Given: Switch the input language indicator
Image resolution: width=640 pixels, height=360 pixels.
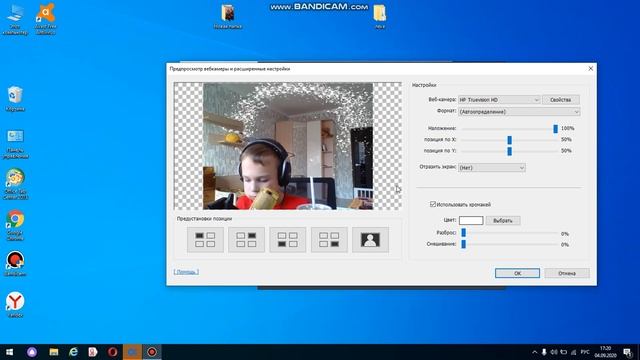Looking at the screenshot, I should pyautogui.click(x=585, y=352).
